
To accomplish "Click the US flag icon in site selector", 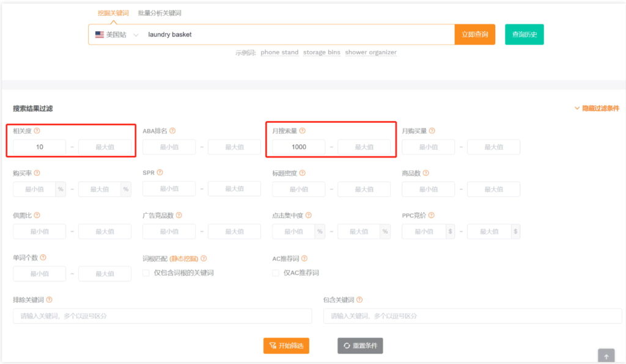I will tap(99, 34).
